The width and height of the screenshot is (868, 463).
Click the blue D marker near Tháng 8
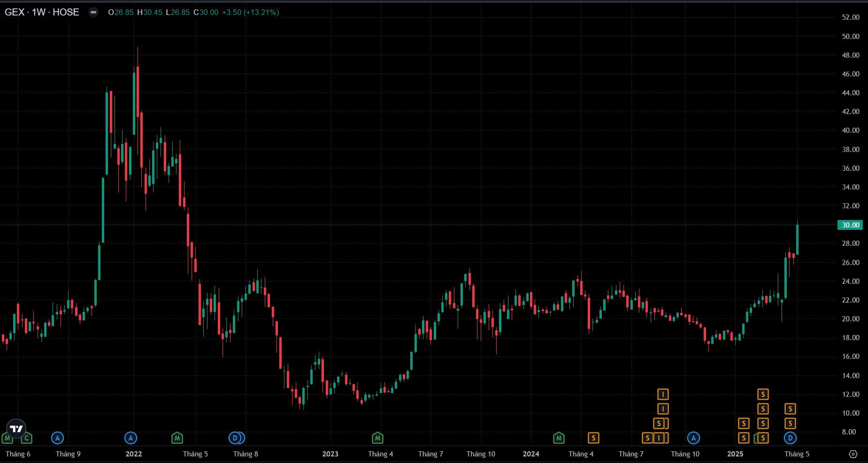tap(235, 438)
